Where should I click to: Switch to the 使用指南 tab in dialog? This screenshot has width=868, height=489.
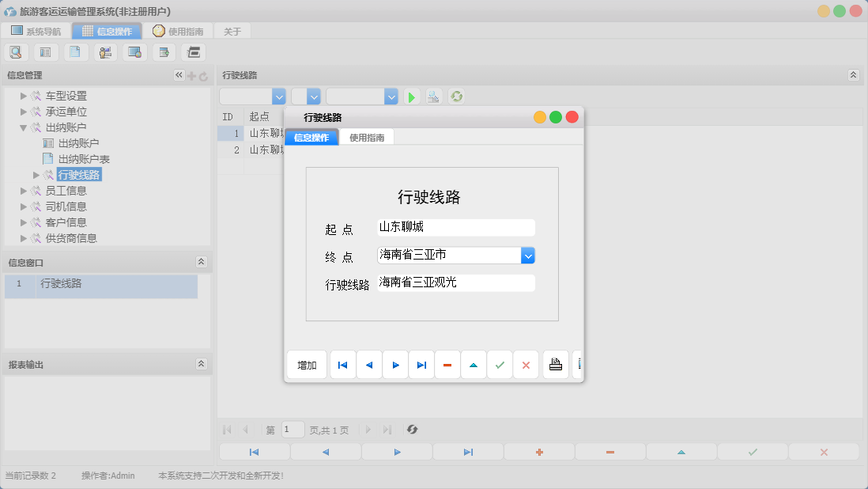point(366,136)
